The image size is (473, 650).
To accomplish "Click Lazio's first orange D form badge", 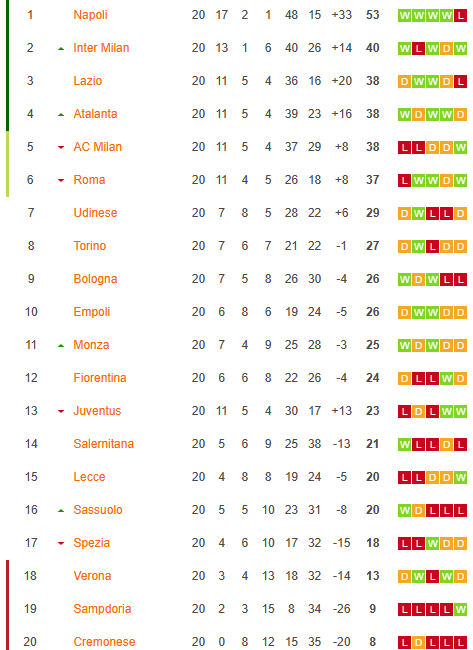I will tap(405, 82).
